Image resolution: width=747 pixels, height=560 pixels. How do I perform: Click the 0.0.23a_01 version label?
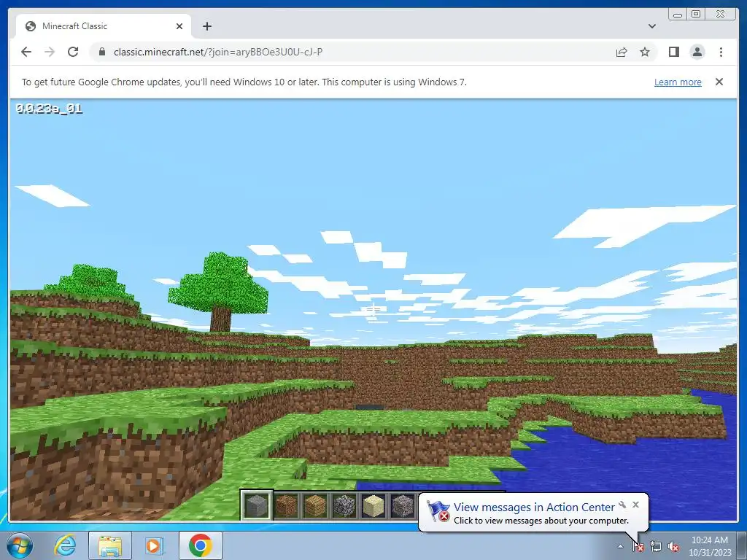49,109
